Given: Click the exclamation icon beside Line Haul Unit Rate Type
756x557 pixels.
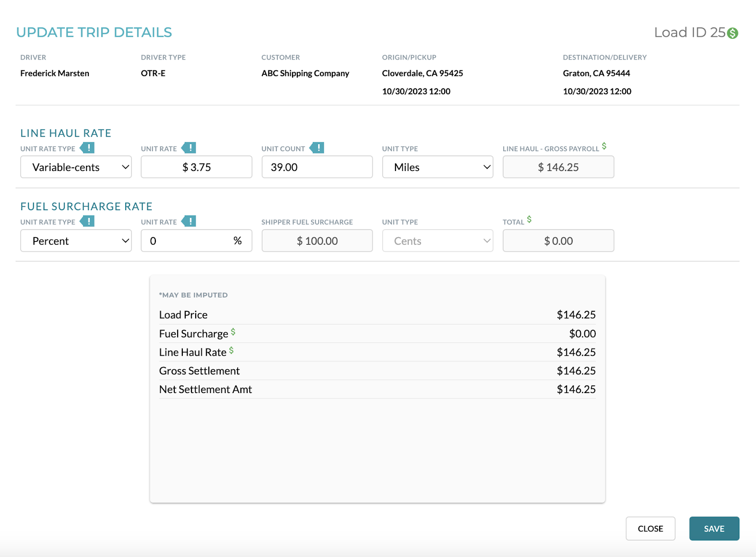Looking at the screenshot, I should click(x=88, y=148).
